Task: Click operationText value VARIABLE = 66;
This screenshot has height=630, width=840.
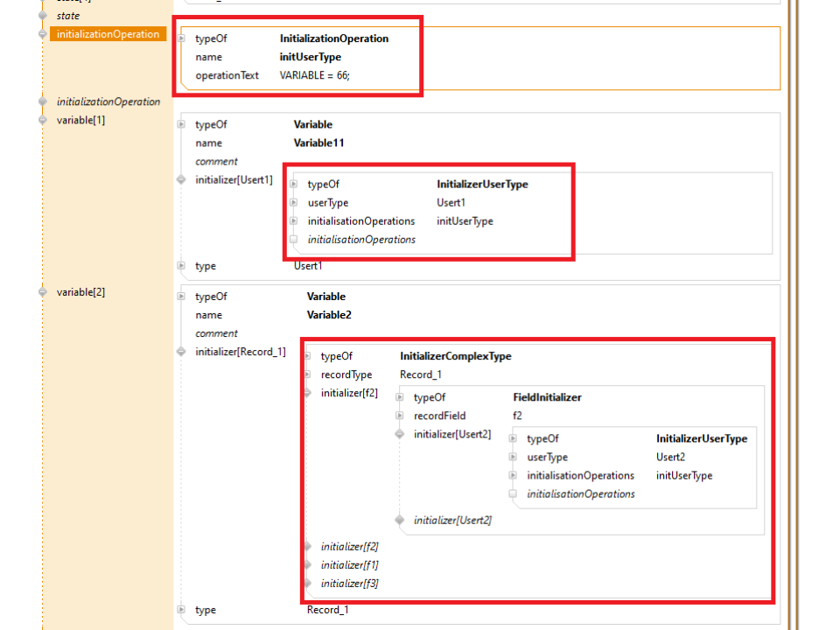Action: coord(314,75)
